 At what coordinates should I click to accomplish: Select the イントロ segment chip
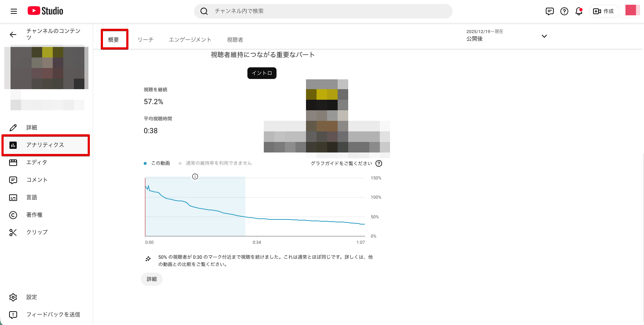click(262, 73)
